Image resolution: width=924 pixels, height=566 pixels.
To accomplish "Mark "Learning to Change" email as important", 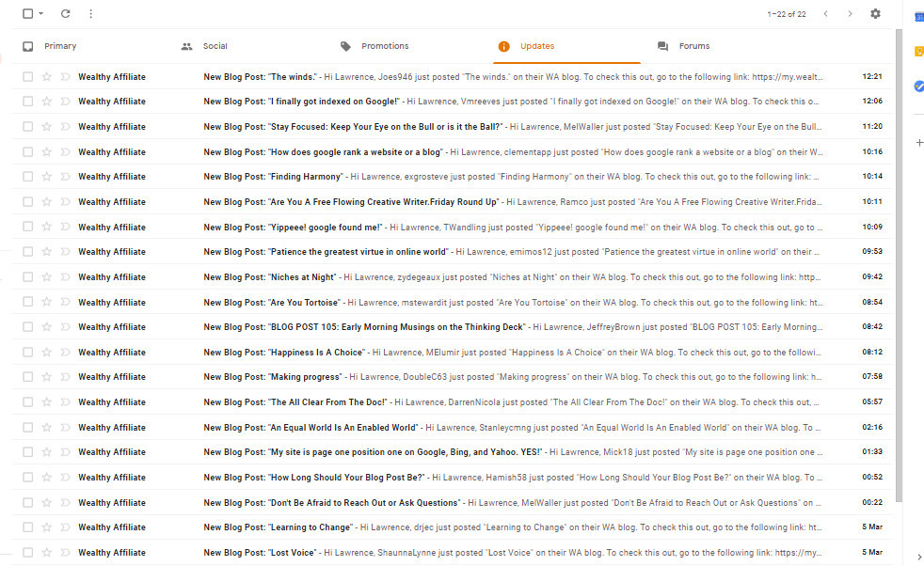I will (x=66, y=527).
